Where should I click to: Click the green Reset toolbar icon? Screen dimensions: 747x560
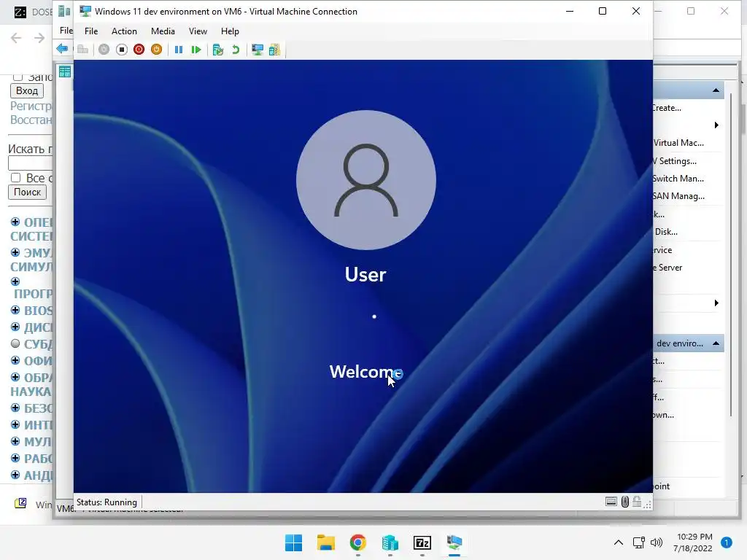(x=196, y=50)
